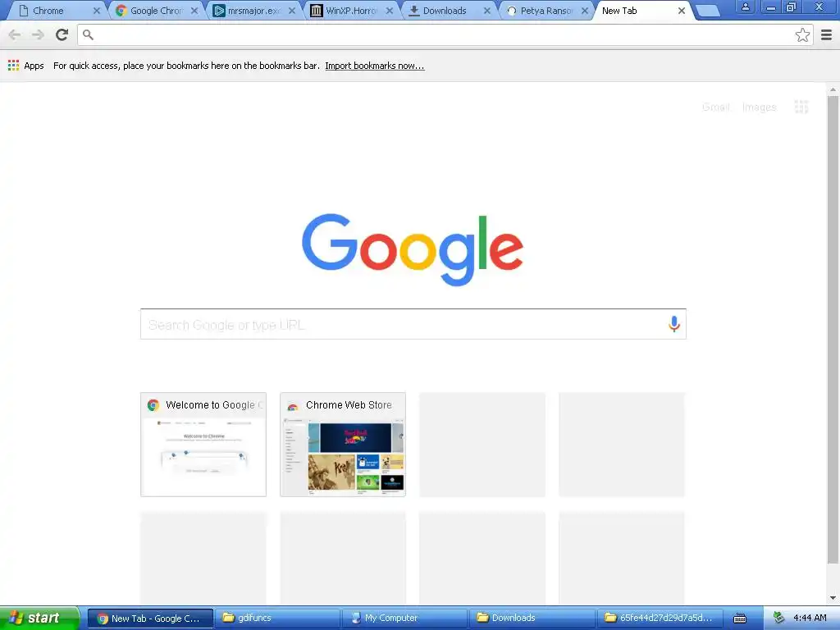Switch to the mrsmajor.exe tab
Screen dimensions: 840x630
pos(252,11)
